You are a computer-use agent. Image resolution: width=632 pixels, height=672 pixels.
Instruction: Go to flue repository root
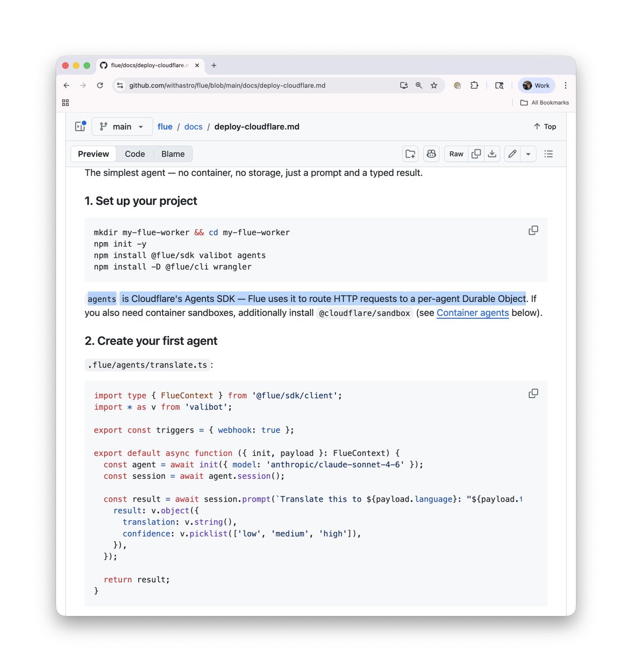tap(165, 127)
